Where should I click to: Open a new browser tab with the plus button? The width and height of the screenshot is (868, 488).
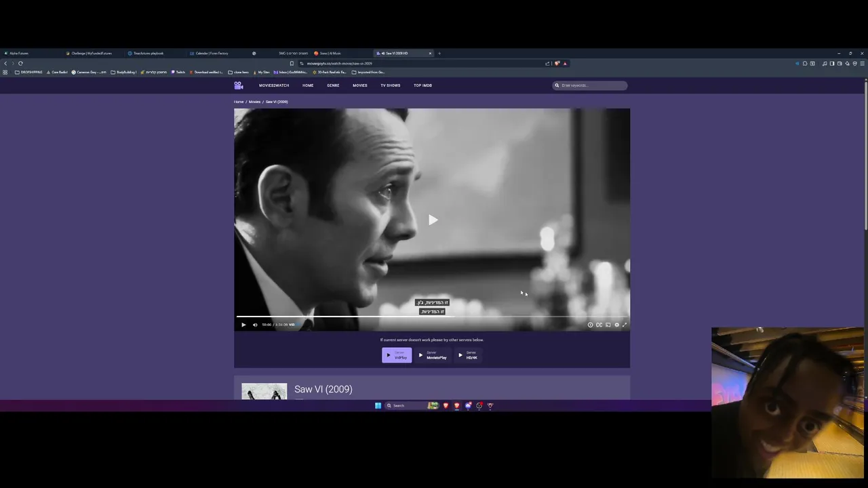[x=439, y=53]
